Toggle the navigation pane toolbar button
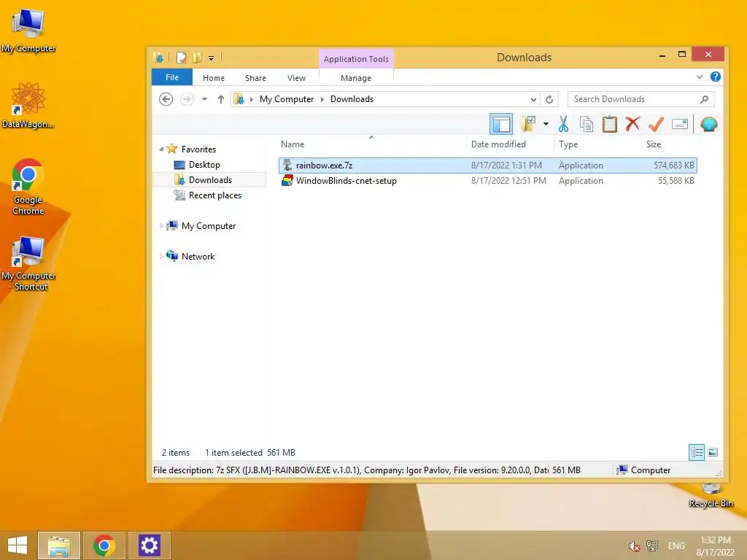 [x=501, y=124]
